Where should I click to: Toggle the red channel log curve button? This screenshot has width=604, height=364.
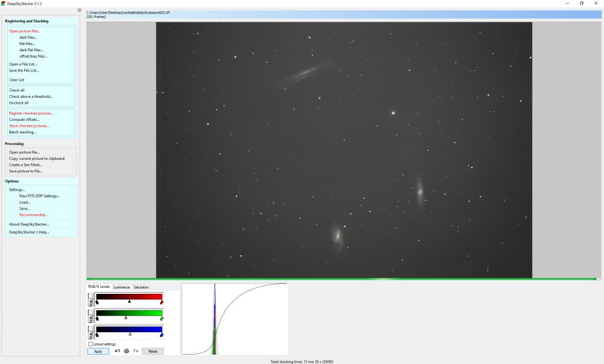(x=91, y=299)
